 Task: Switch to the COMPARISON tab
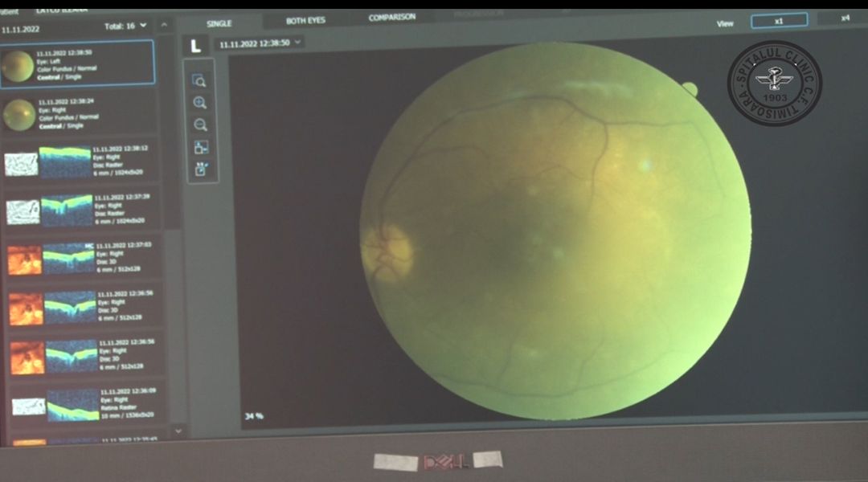(392, 17)
